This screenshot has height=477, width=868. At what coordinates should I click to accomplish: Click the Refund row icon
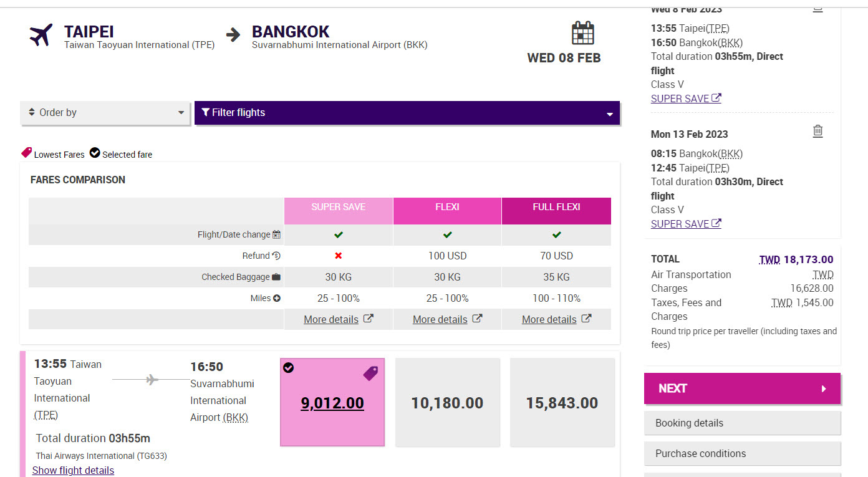[276, 256]
